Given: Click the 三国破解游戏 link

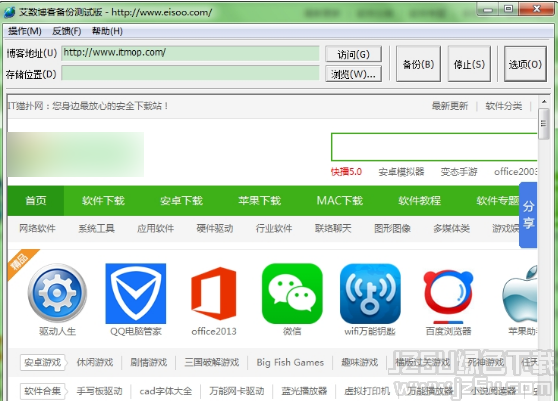Looking at the screenshot, I should 211,362.
